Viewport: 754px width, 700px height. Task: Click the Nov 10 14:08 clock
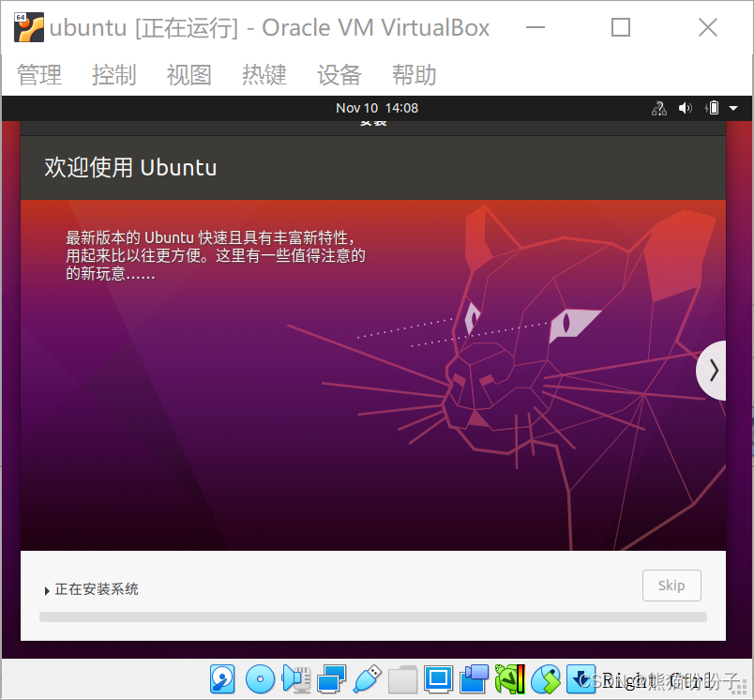point(377,108)
